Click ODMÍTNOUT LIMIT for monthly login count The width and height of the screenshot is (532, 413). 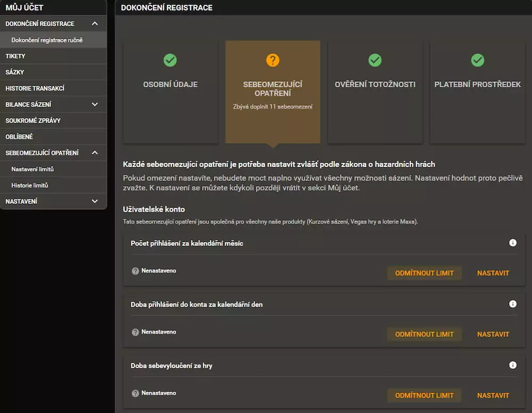coord(424,272)
